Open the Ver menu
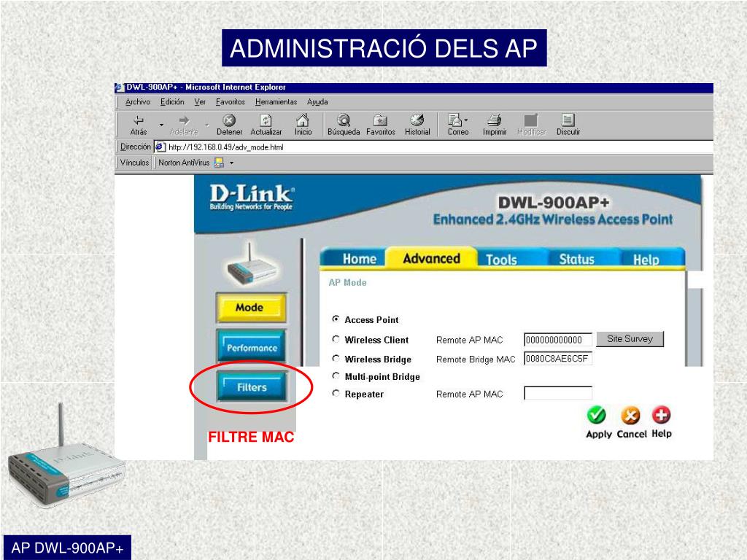The width and height of the screenshot is (747, 560). pos(200,102)
